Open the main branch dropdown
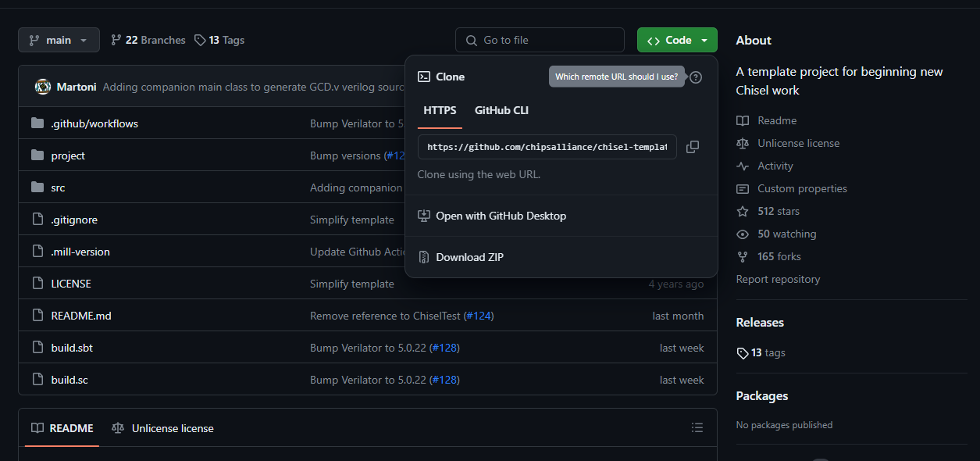The height and width of the screenshot is (461, 980). (x=59, y=40)
